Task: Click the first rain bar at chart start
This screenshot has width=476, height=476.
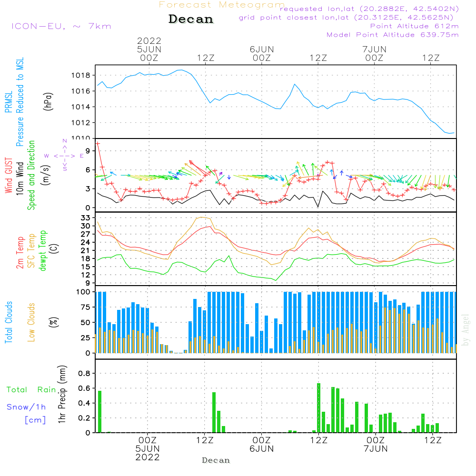Action: 99,412
